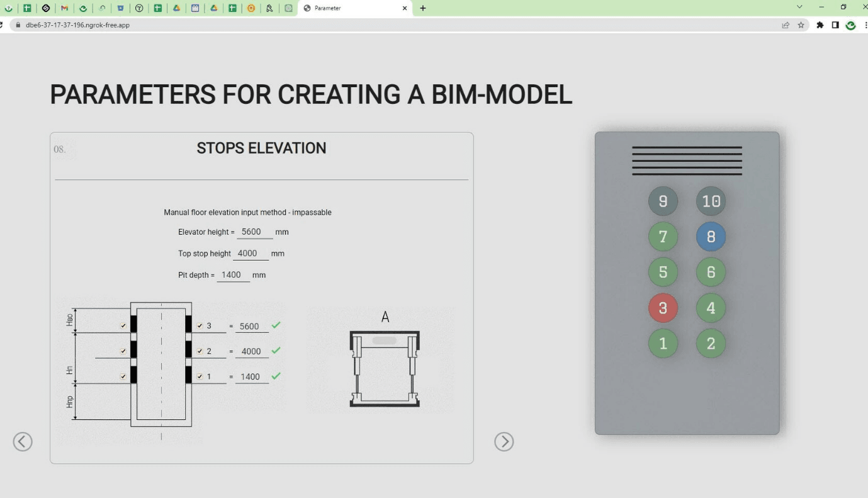Go to the next parameter page arrow
The image size is (868, 498).
pyautogui.click(x=504, y=442)
